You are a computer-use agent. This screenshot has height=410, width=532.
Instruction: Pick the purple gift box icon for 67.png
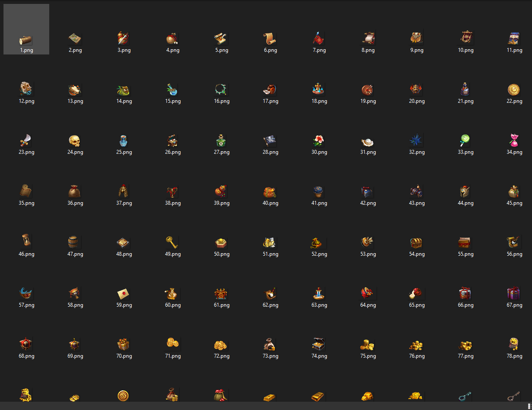coord(514,294)
